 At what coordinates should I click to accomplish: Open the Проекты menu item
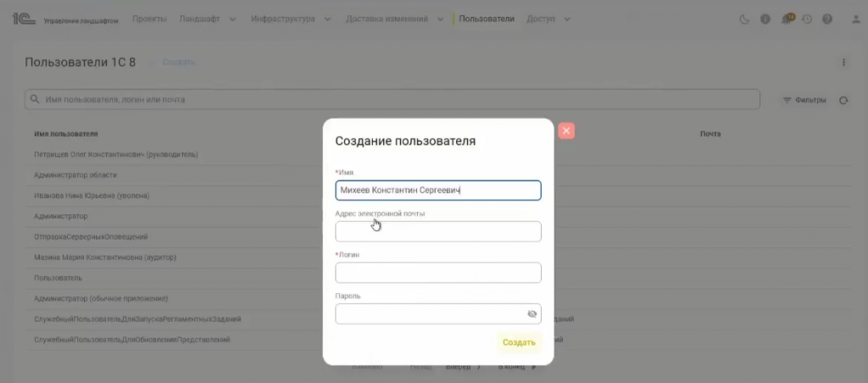149,19
